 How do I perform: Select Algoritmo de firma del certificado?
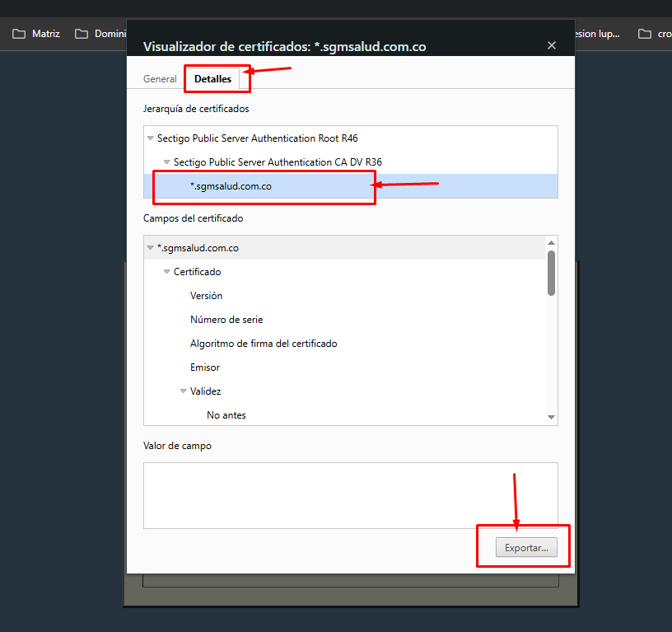tap(264, 344)
